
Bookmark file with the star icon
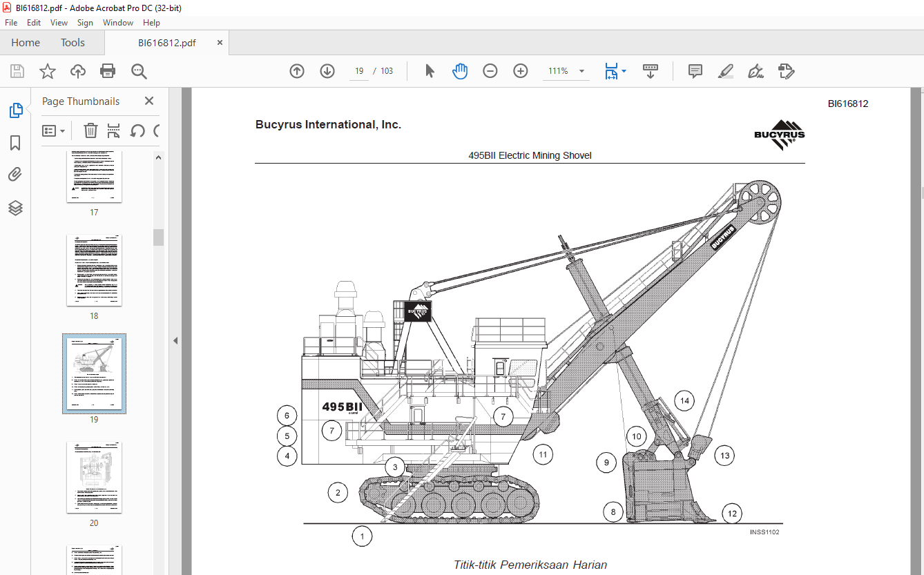(47, 71)
